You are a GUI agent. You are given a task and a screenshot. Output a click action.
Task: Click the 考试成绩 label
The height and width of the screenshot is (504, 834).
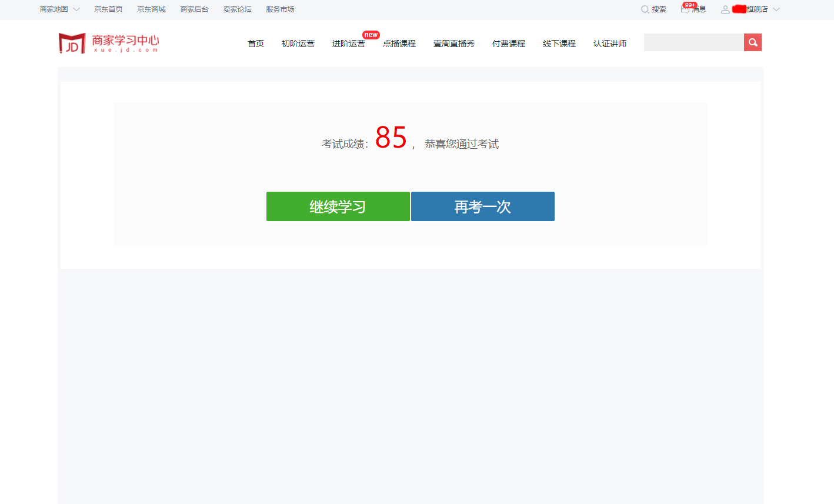click(345, 144)
